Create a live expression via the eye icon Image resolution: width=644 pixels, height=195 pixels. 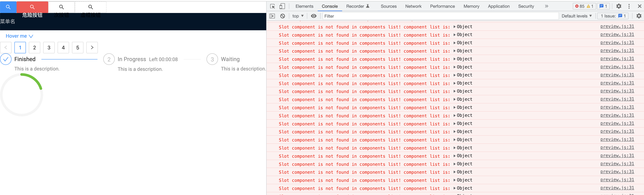click(x=313, y=16)
